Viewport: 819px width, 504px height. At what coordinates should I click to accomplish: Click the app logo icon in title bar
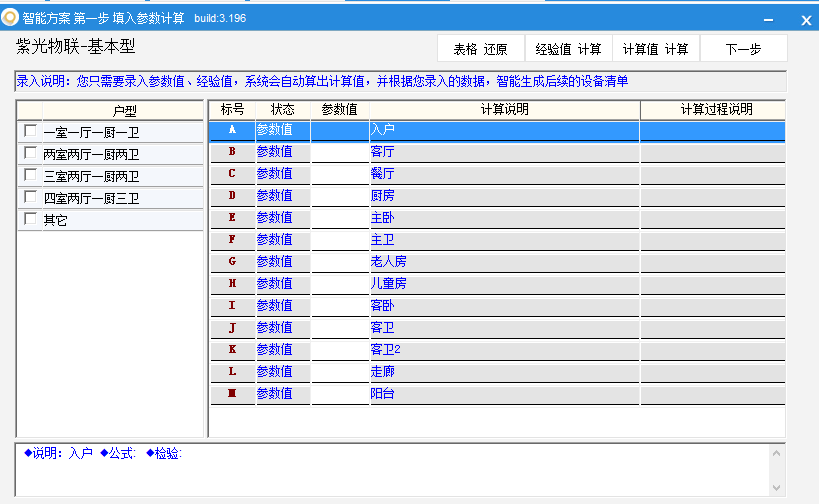[11, 18]
